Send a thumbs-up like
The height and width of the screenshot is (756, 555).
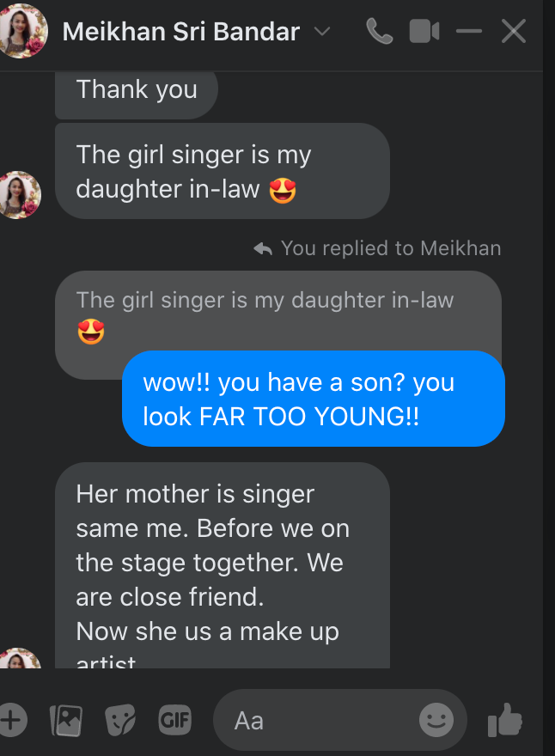pyautogui.click(x=505, y=720)
